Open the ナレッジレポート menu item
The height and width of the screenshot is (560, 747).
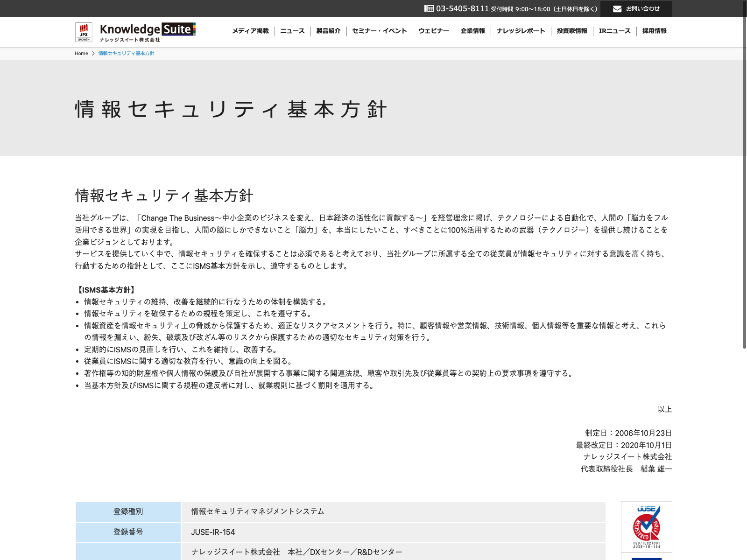[521, 31]
